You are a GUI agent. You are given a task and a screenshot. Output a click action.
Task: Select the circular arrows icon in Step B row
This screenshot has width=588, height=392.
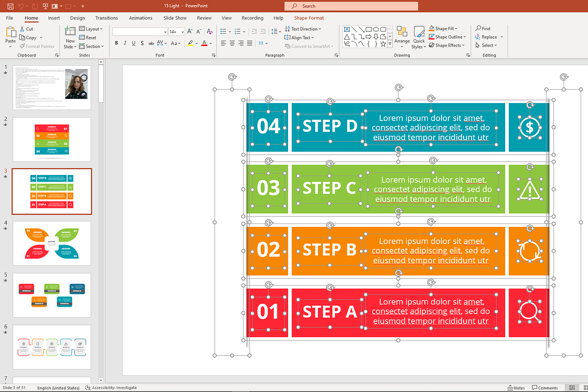[530, 250]
